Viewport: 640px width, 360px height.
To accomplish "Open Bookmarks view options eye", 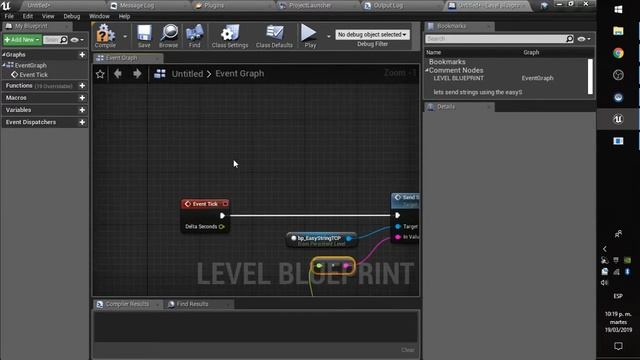I will (x=584, y=39).
